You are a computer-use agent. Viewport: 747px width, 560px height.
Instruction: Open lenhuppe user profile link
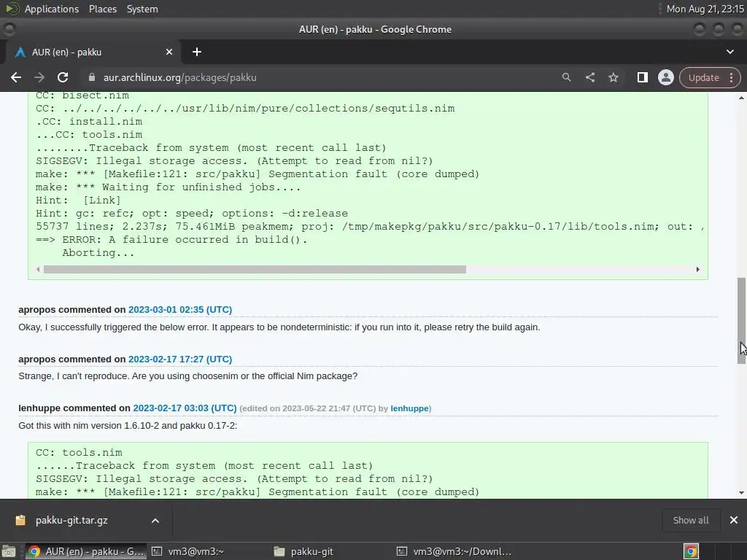tap(410, 408)
